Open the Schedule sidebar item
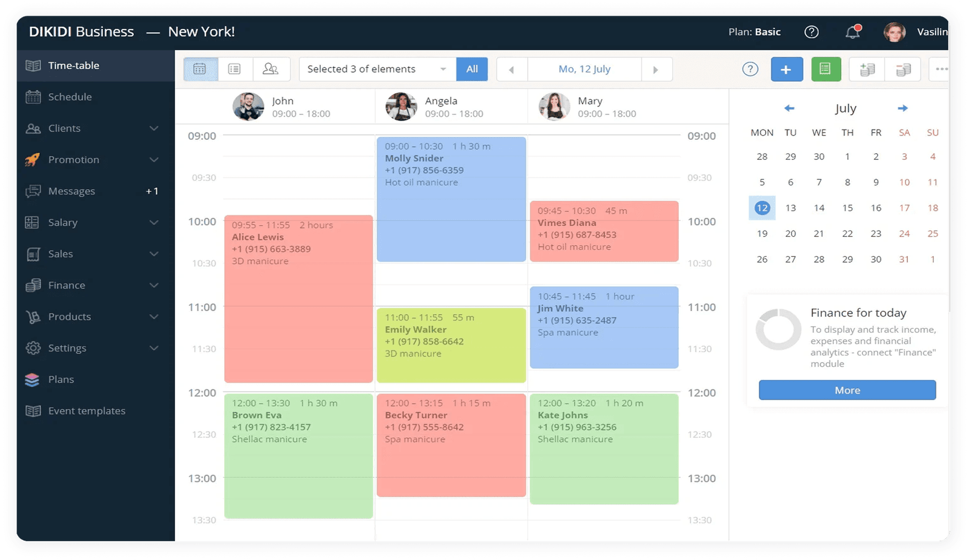The height and width of the screenshot is (560, 969). tap(96, 97)
